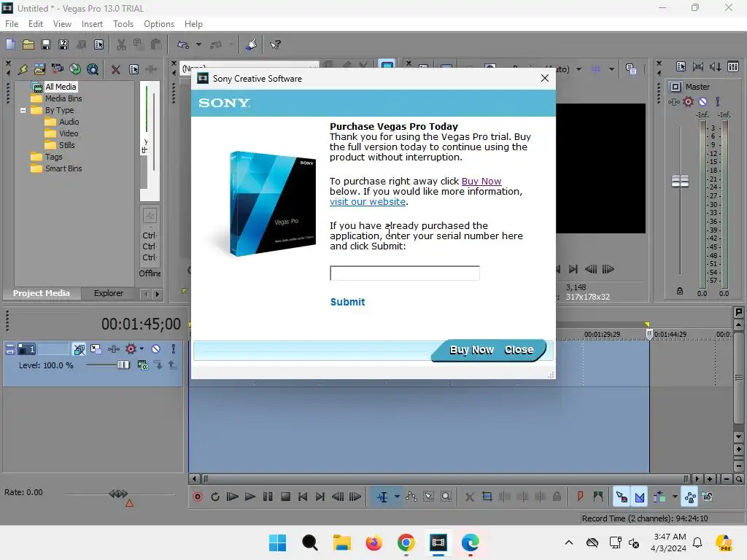The width and height of the screenshot is (747, 560).
Task: Click the Insert Marker flag icon
Action: coord(580,497)
